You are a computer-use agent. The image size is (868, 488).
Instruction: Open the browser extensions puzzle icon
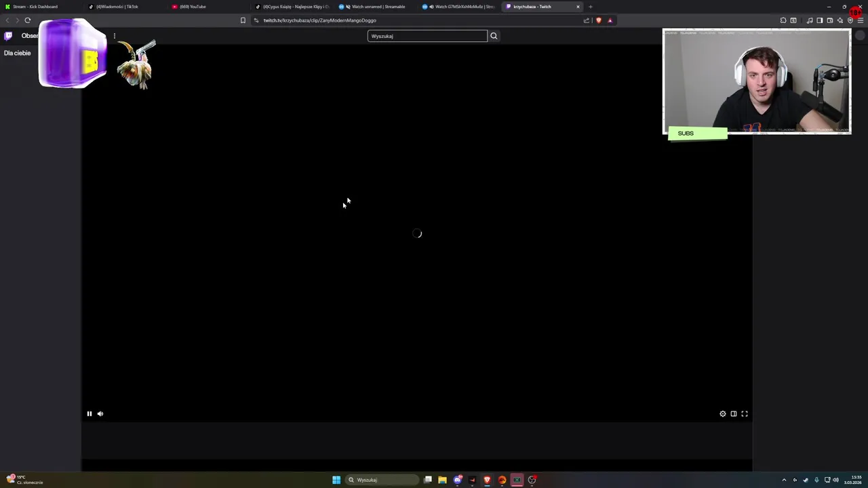[x=783, y=20]
